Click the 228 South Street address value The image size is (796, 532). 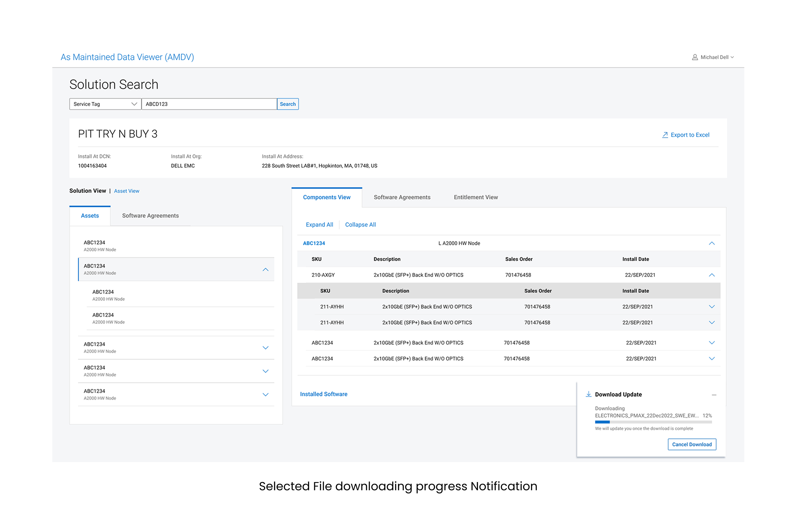(319, 166)
